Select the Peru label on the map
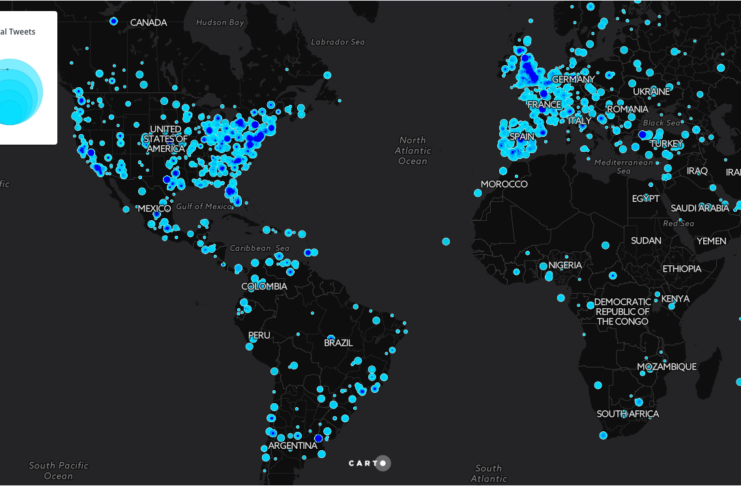This screenshot has width=741, height=486. (259, 335)
